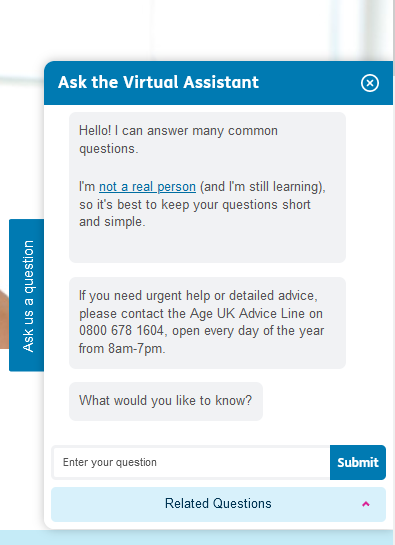Select the "What would you like to know?" bubble
The height and width of the screenshot is (545, 395).
tap(166, 401)
